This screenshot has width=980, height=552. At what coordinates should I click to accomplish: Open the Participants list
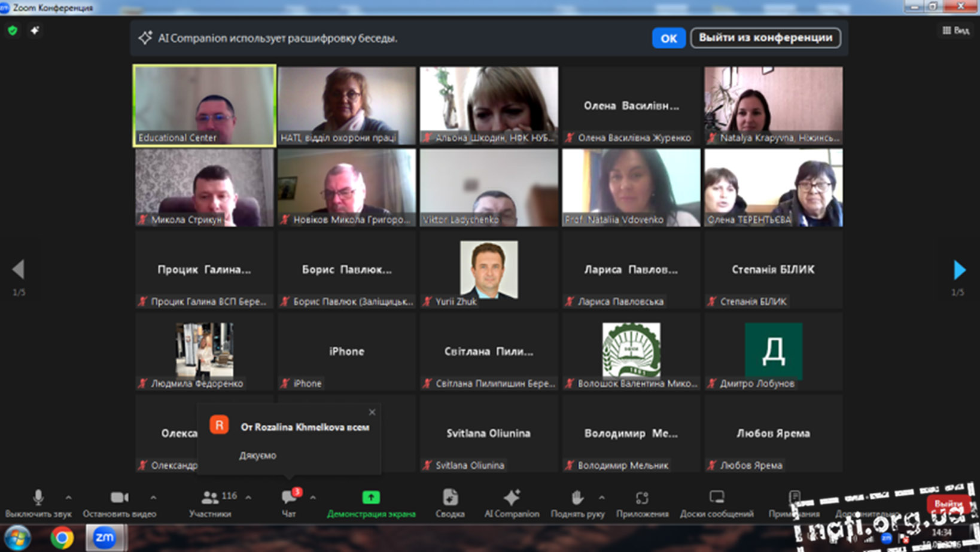click(211, 503)
